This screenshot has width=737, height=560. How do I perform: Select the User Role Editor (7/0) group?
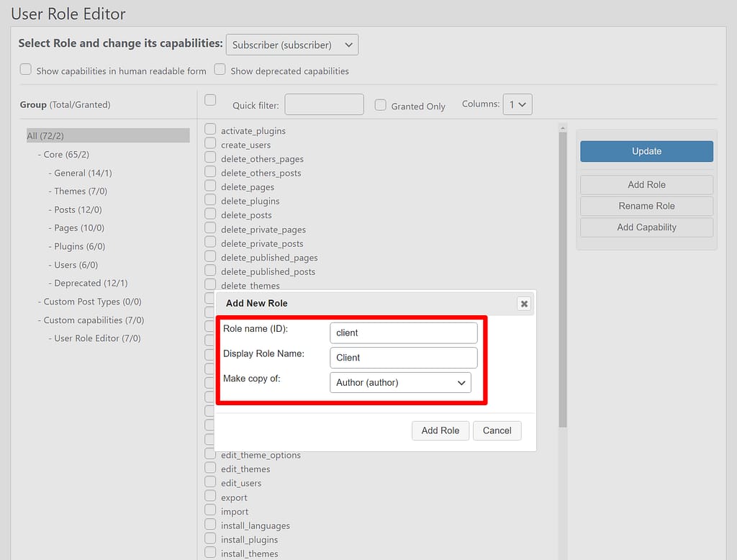coord(97,338)
